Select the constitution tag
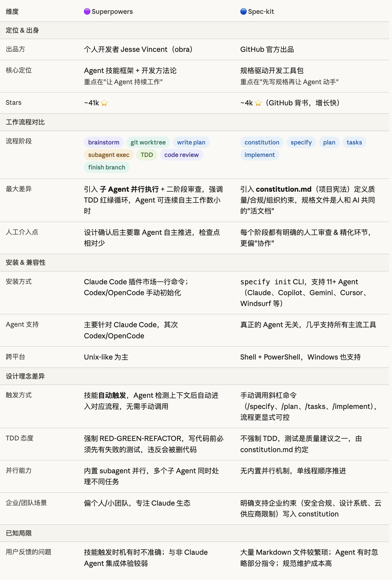 [262, 142]
